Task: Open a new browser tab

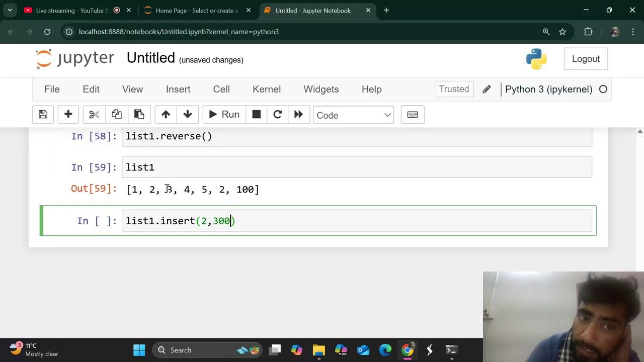Action: (x=386, y=10)
